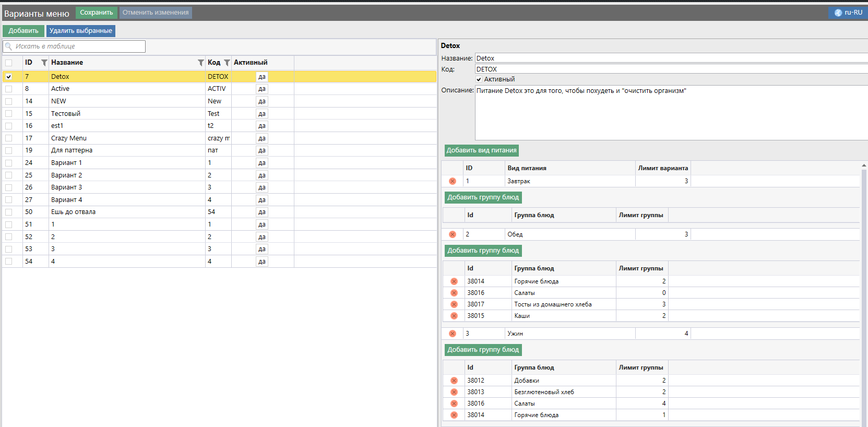868x427 pixels.
Task: Delete the Тосты из домашнего хлеба group
Action: [x=454, y=304]
